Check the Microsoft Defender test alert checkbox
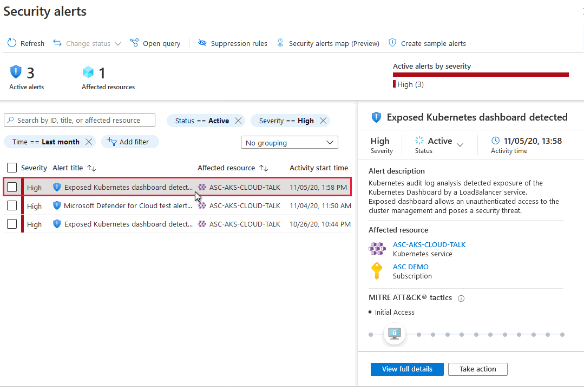This screenshot has width=584, height=392. 12,205
